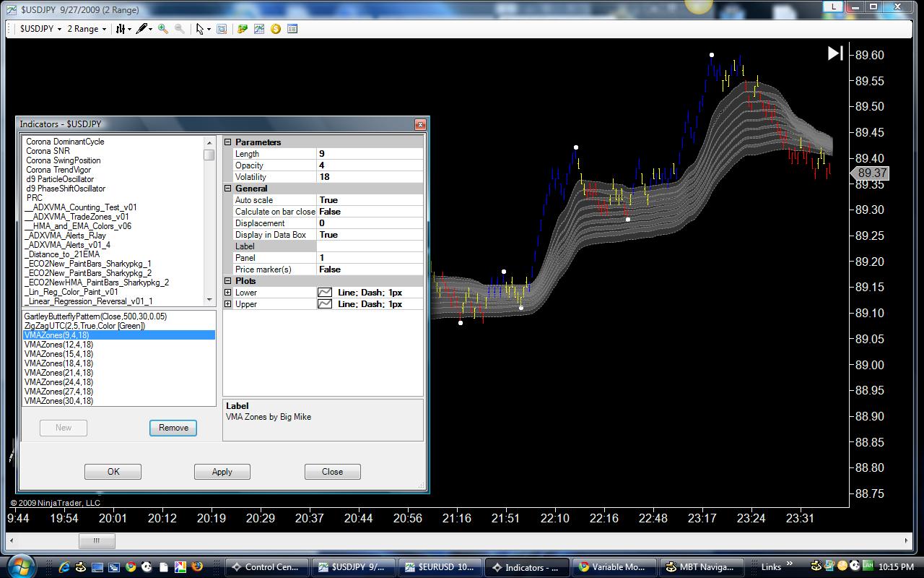Select the drawing tools pencil icon
This screenshot has height=578, width=924.
(141, 29)
